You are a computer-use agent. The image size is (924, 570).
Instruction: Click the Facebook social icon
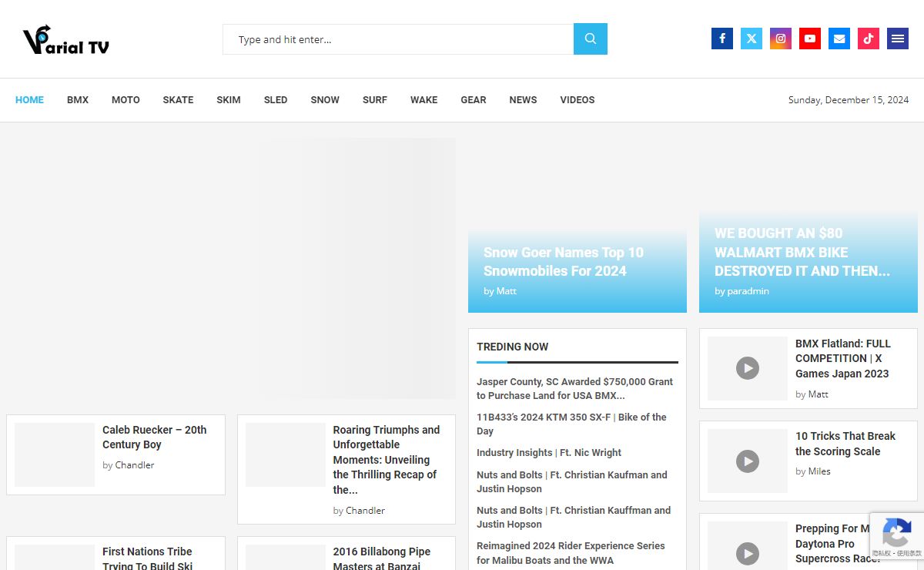pos(721,39)
